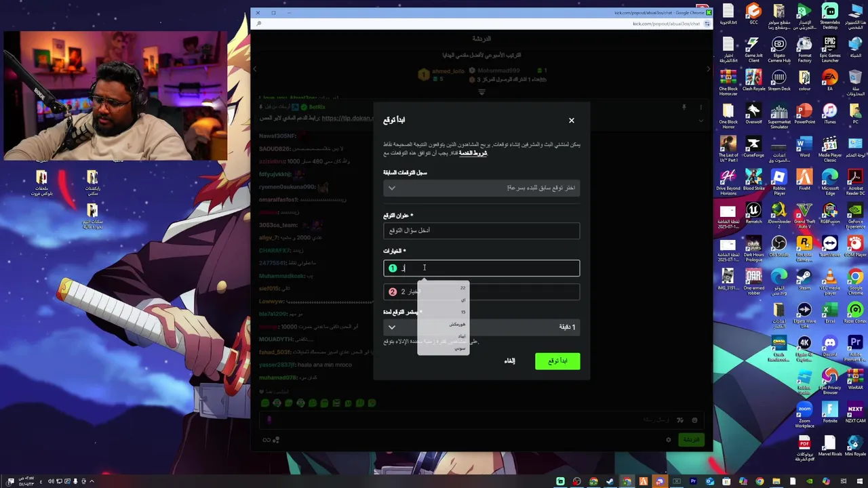Open JDownloader 2 shortcut
This screenshot has width=868, height=488.
click(779, 216)
